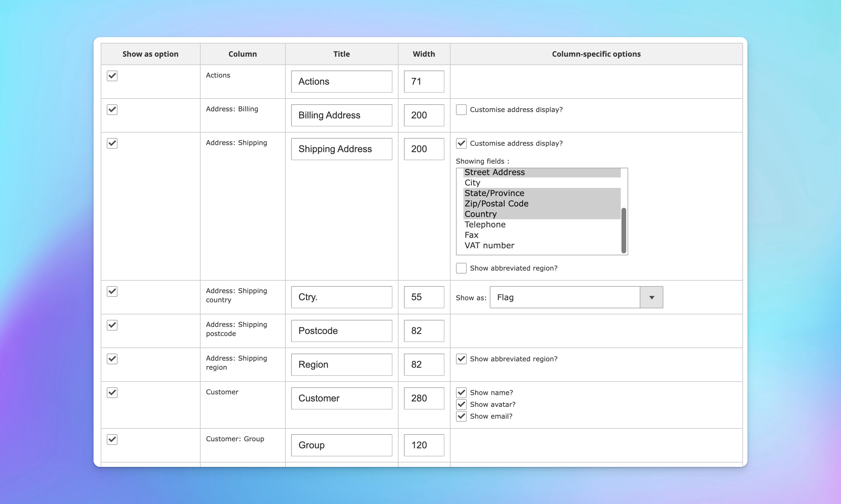Click Title input field for Actions row

tap(341, 81)
